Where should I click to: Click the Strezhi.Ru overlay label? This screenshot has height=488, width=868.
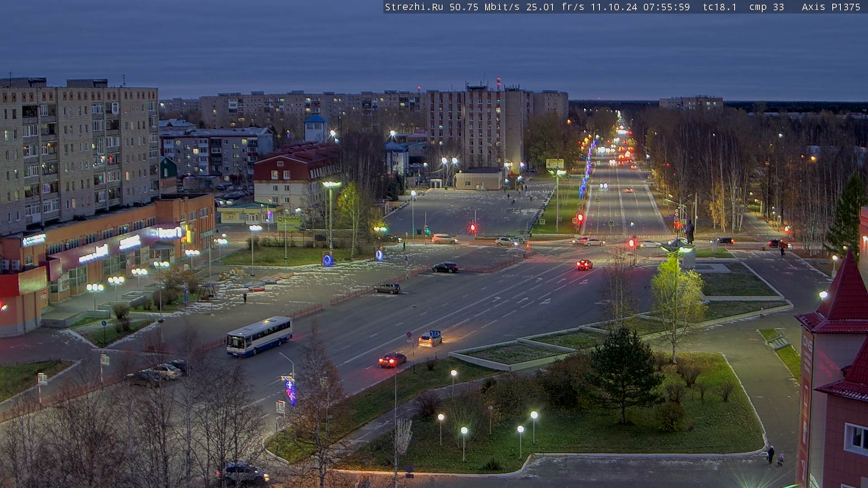pyautogui.click(x=414, y=7)
